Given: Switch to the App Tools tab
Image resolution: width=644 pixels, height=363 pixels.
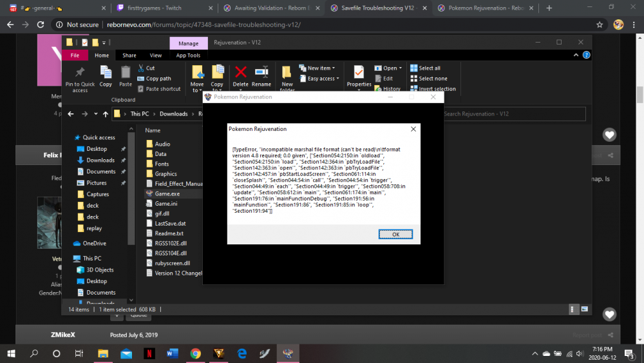Looking at the screenshot, I should pyautogui.click(x=188, y=55).
